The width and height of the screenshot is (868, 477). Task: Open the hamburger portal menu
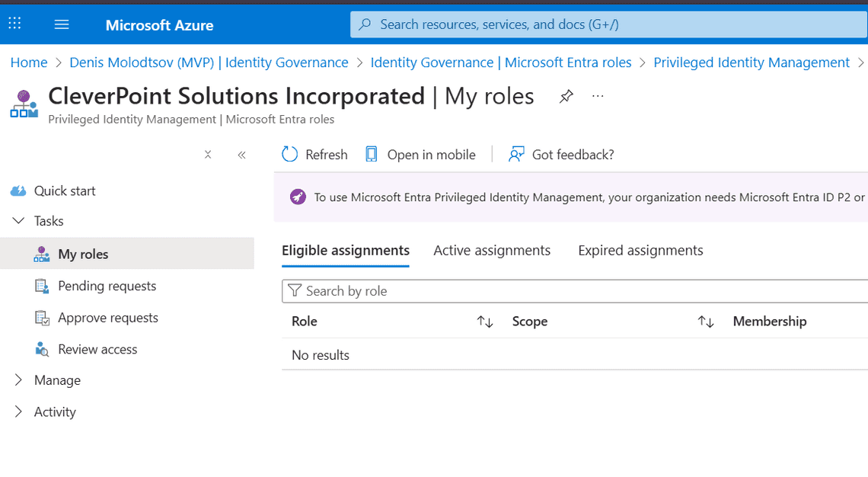(x=62, y=24)
